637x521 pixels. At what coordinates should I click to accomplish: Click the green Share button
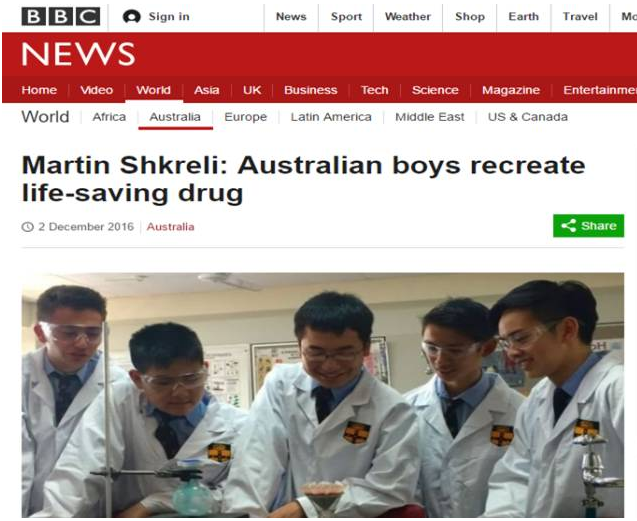[x=588, y=226]
